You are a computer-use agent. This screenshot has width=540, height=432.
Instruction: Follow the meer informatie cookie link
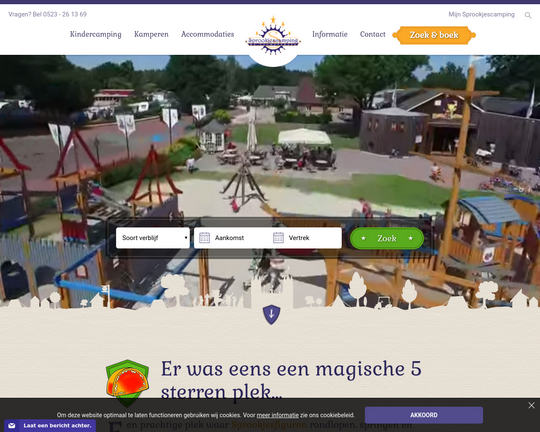(x=278, y=415)
